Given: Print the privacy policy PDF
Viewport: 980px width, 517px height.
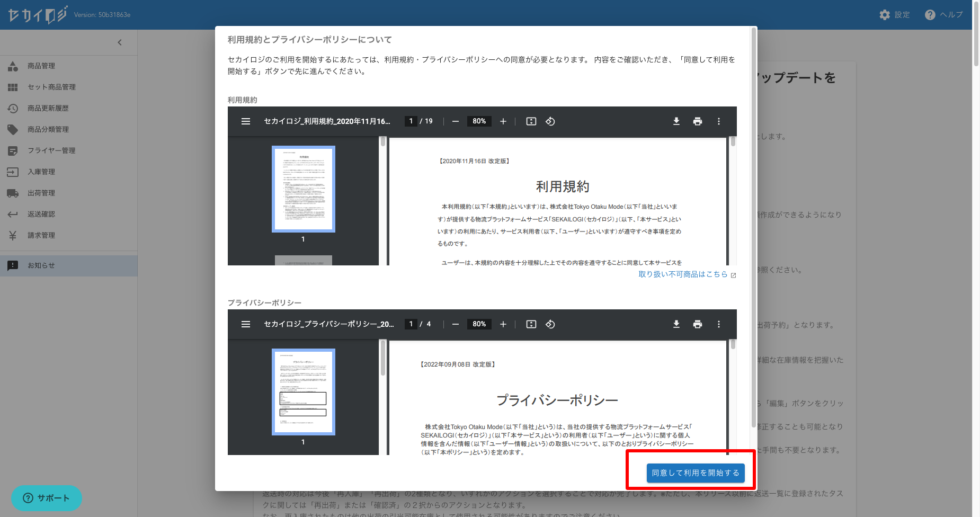Looking at the screenshot, I should click(x=698, y=324).
